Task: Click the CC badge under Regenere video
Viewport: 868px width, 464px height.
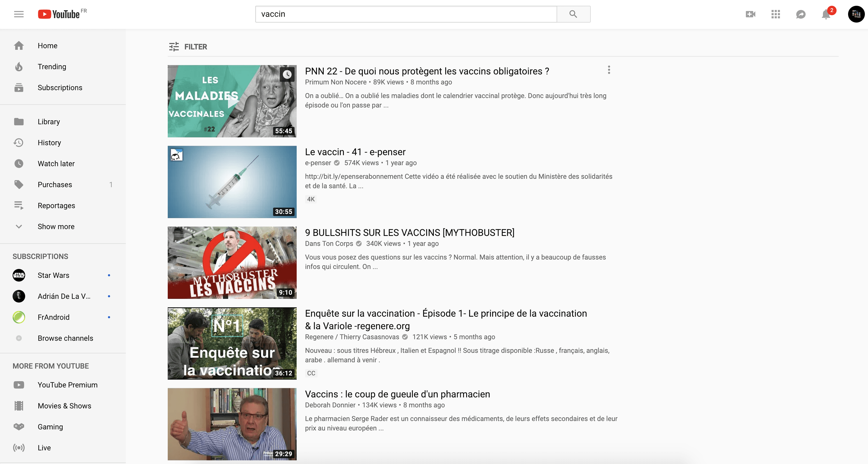Action: point(311,373)
